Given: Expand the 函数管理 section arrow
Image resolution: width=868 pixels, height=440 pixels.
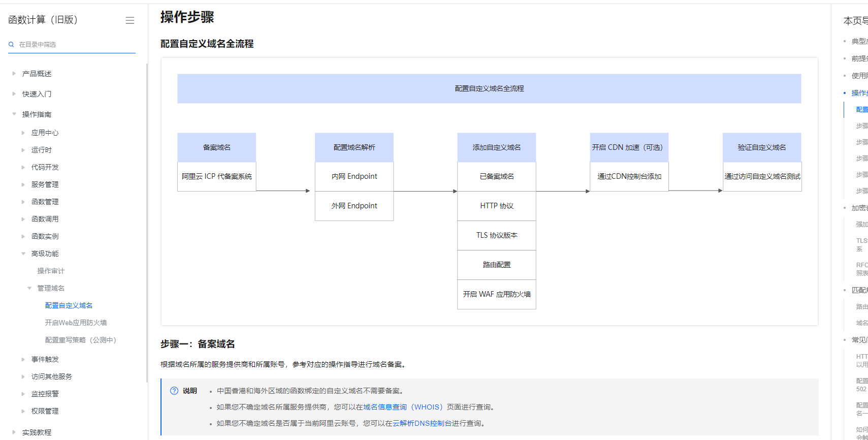Looking at the screenshot, I should 23,202.
